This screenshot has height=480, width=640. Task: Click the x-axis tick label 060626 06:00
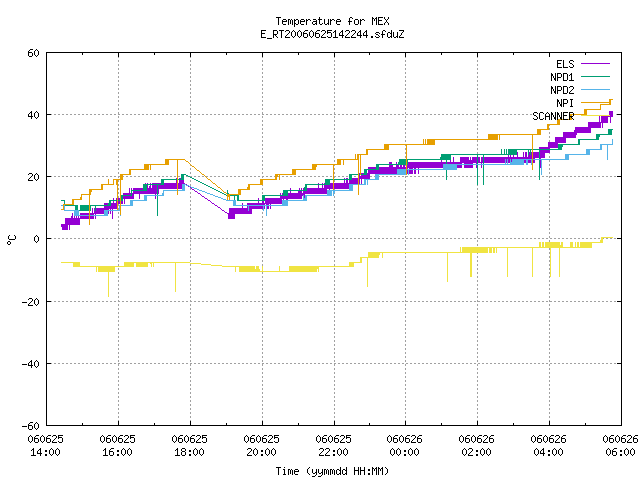pyautogui.click(x=620, y=446)
